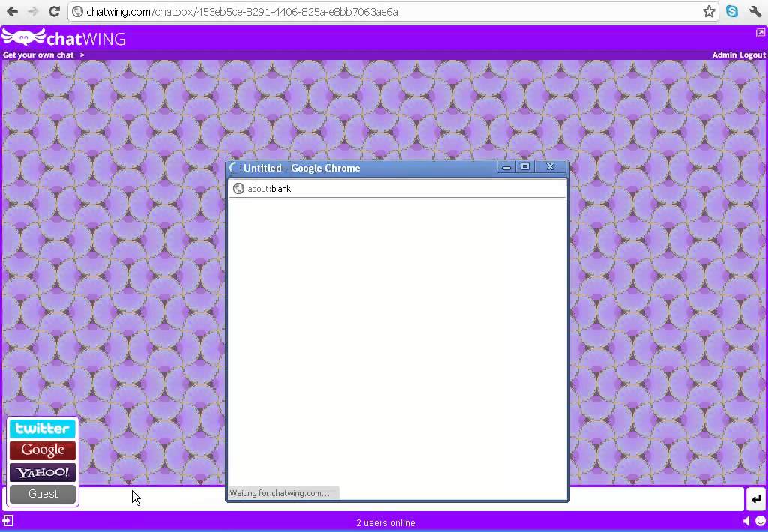The width and height of the screenshot is (768, 532).
Task: Go back with the browser back arrow
Action: [12, 11]
